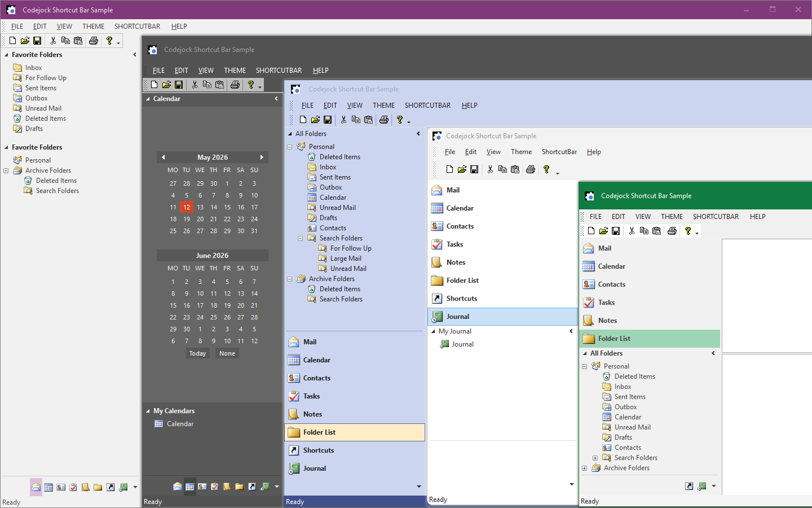Open SHORTCUTBAR menu in purple window
The image size is (812, 508).
[x=137, y=27]
